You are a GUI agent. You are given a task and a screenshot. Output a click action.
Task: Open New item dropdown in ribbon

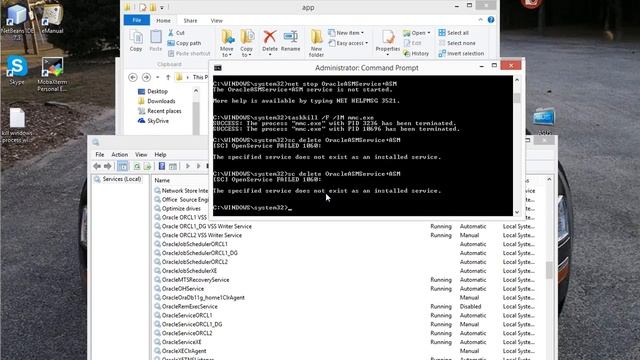click(x=346, y=33)
